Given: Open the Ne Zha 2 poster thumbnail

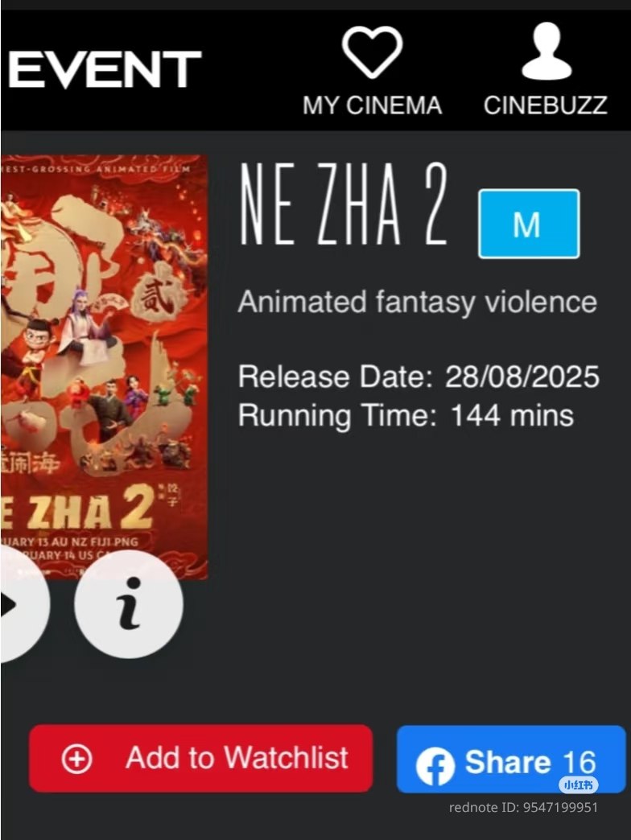Looking at the screenshot, I should coord(104,366).
